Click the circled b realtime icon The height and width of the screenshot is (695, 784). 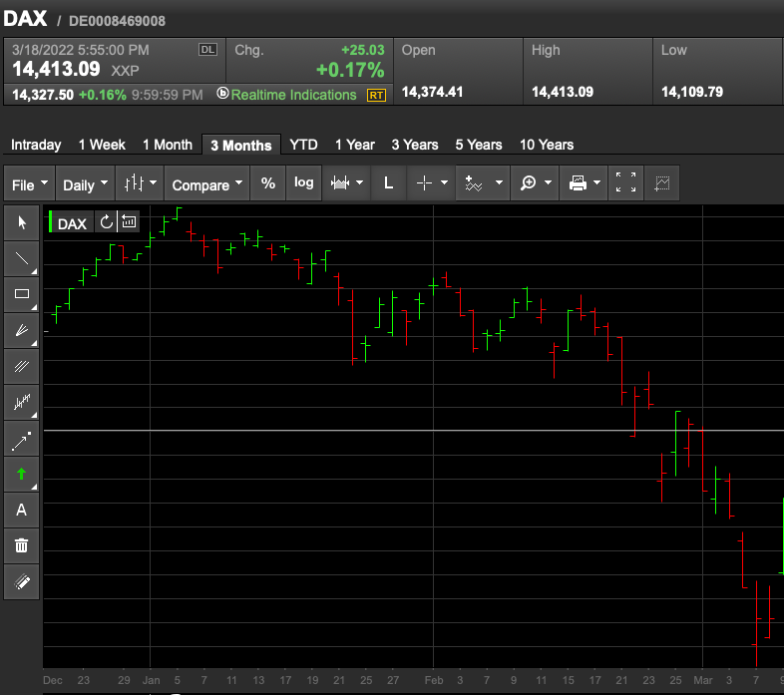(223, 94)
